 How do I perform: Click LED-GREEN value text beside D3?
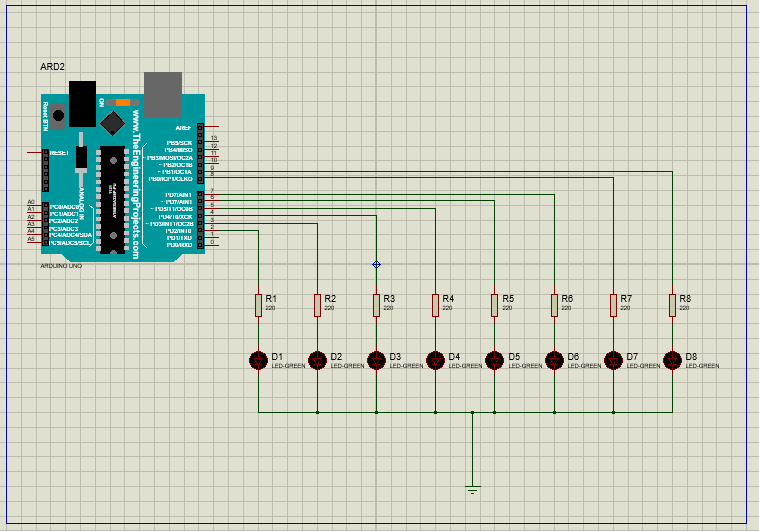407,366
